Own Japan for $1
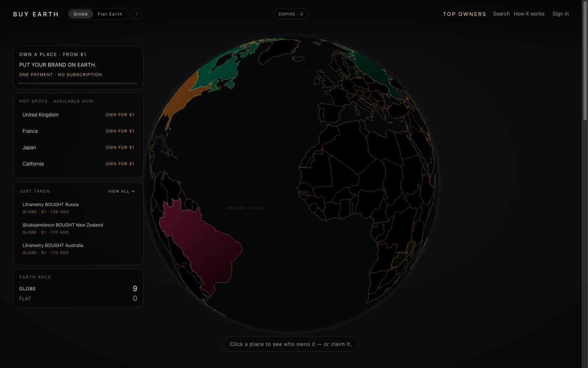 [120, 148]
